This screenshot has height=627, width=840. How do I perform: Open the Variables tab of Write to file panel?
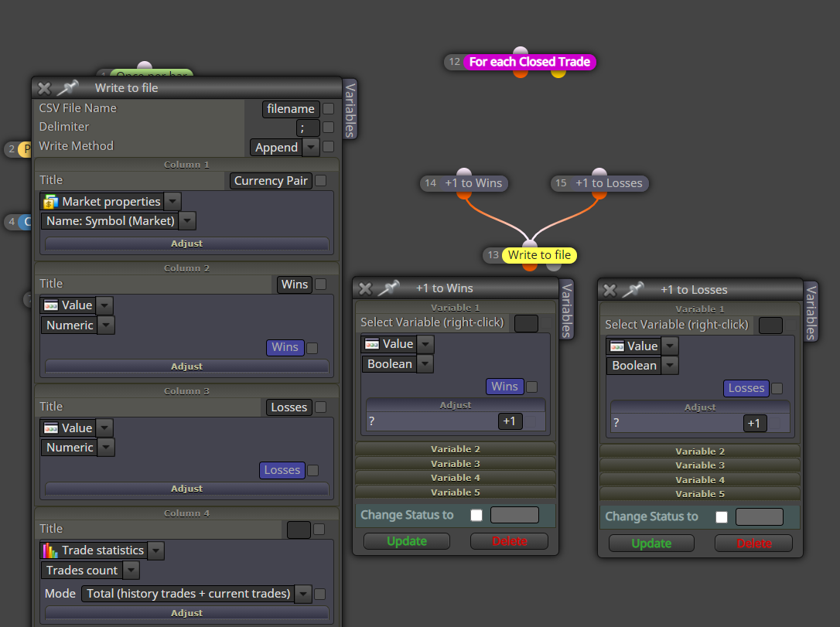350,110
